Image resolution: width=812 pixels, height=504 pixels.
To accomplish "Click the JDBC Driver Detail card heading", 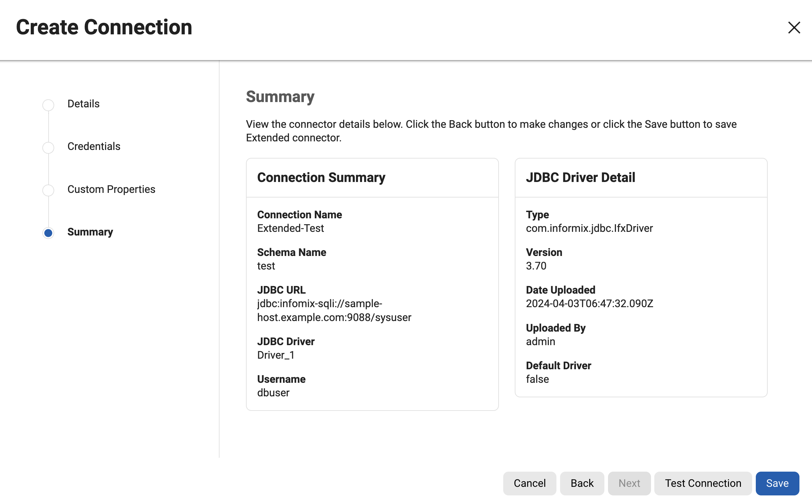I will pyautogui.click(x=580, y=177).
